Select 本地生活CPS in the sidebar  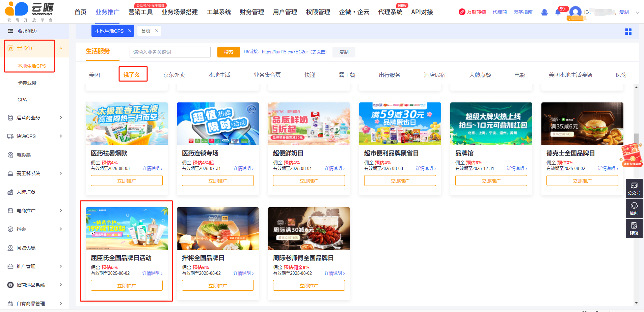(32, 66)
